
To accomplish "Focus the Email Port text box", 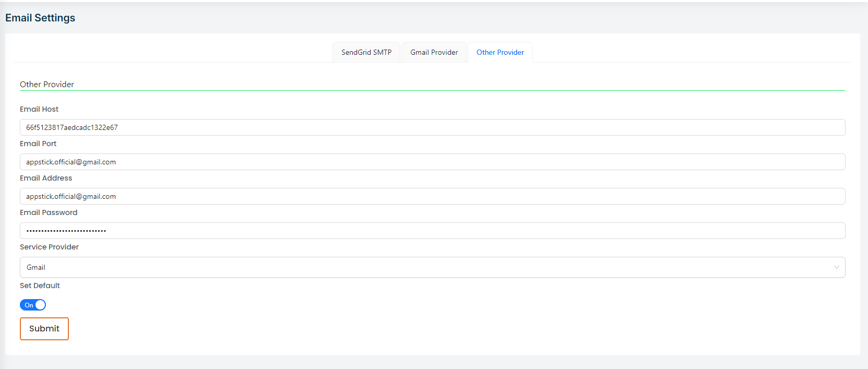I will click(432, 162).
